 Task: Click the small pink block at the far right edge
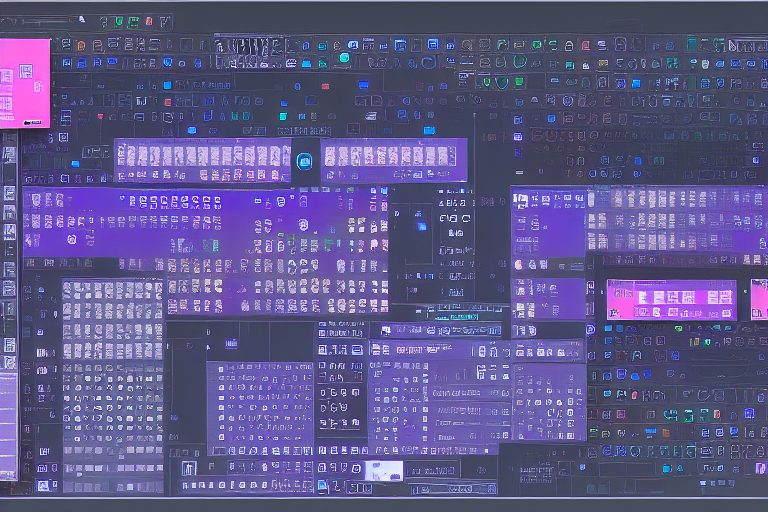pyautogui.click(x=759, y=299)
